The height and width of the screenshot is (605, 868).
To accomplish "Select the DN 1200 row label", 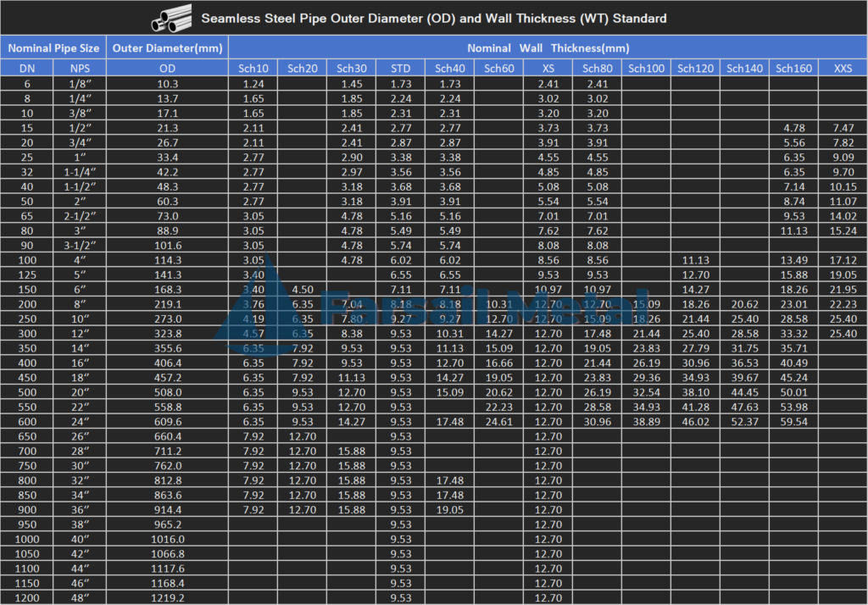I will tap(26, 597).
